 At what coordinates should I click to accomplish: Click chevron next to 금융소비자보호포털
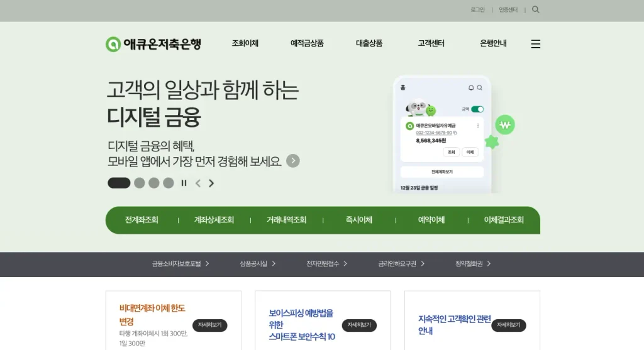(207, 264)
